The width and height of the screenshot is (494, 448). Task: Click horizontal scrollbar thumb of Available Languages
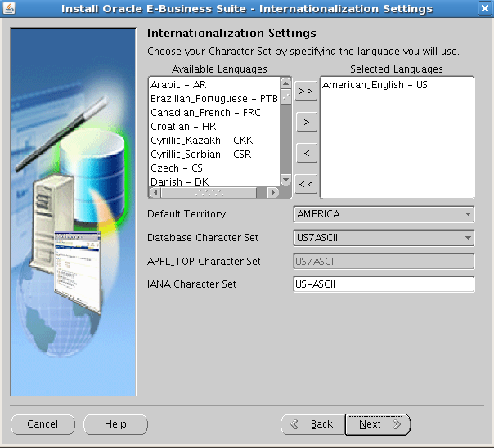coord(209,192)
